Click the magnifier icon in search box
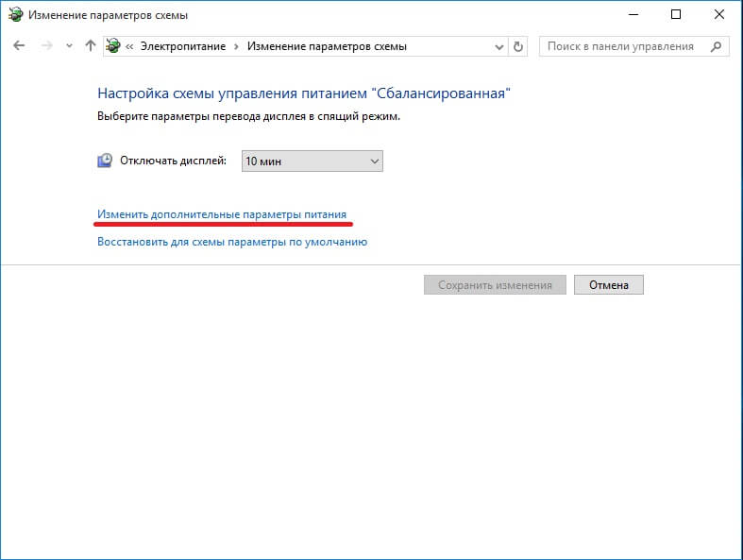 (x=717, y=46)
